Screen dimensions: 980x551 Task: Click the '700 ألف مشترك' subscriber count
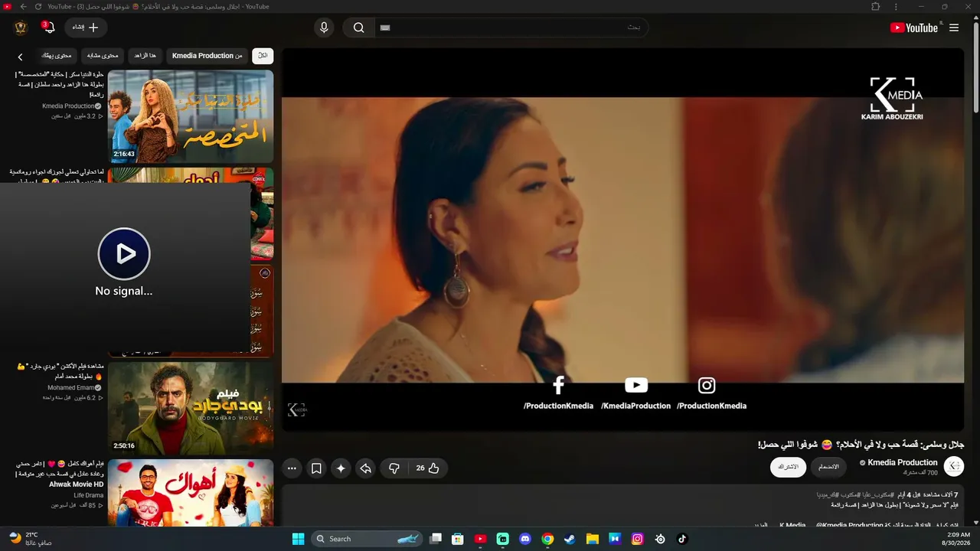point(921,473)
